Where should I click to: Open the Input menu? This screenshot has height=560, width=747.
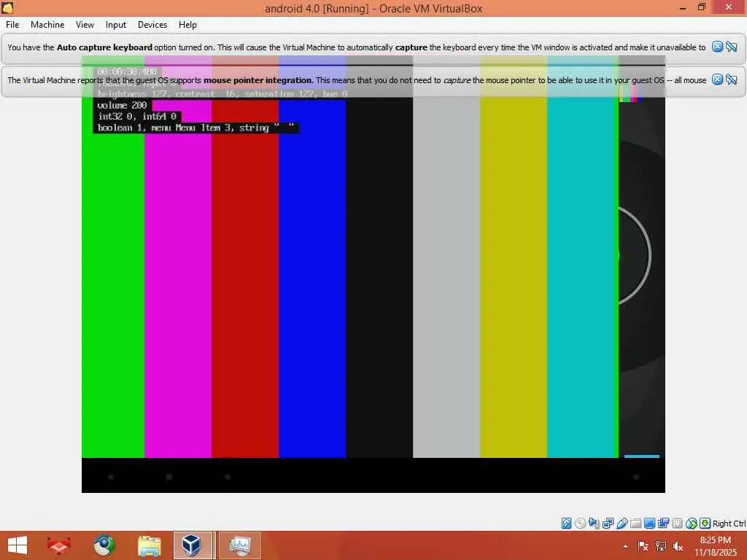116,25
